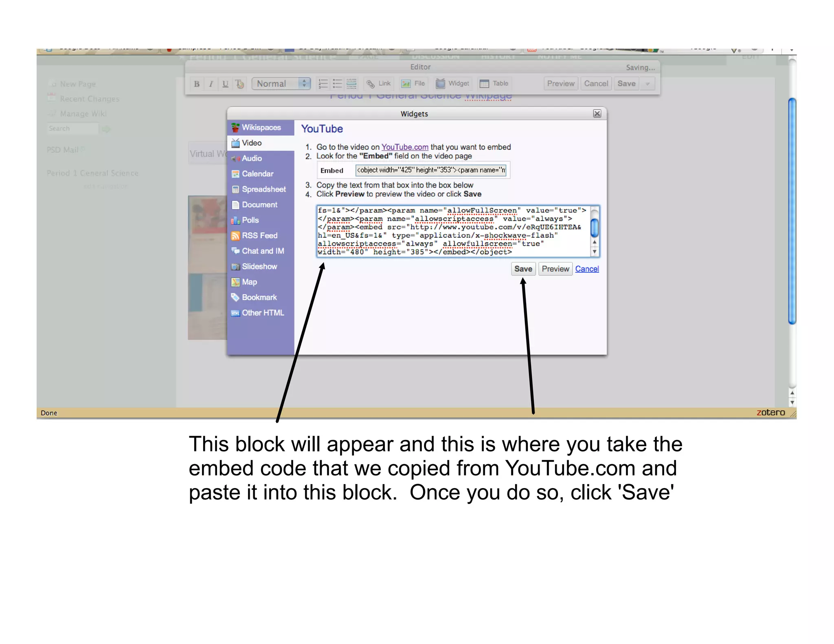Insert a horizontal rule
This screenshot has height=644, width=834.
(351, 84)
